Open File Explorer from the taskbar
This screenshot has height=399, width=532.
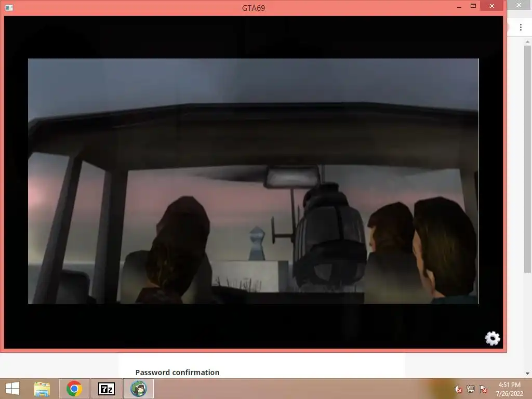click(42, 389)
